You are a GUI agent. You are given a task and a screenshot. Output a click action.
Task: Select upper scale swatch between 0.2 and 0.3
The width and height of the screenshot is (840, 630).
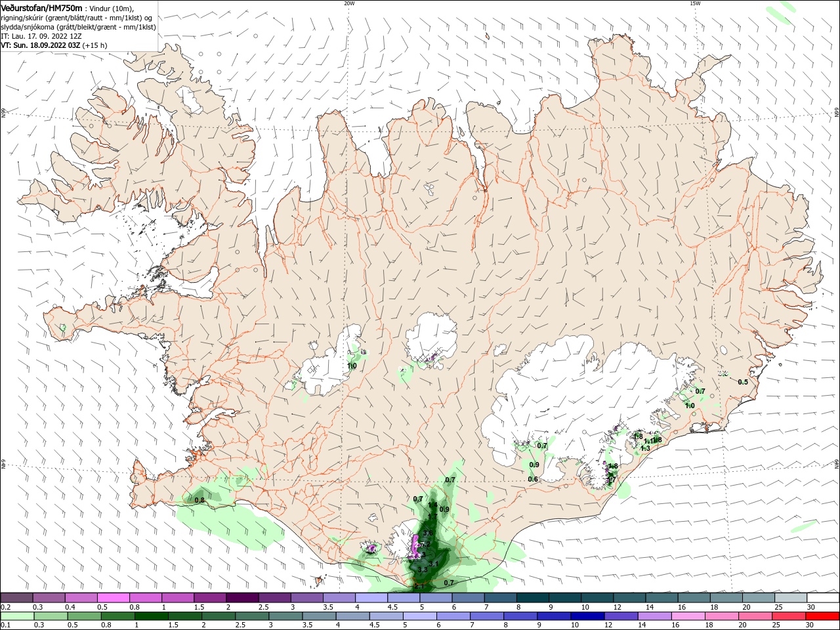click(16, 598)
